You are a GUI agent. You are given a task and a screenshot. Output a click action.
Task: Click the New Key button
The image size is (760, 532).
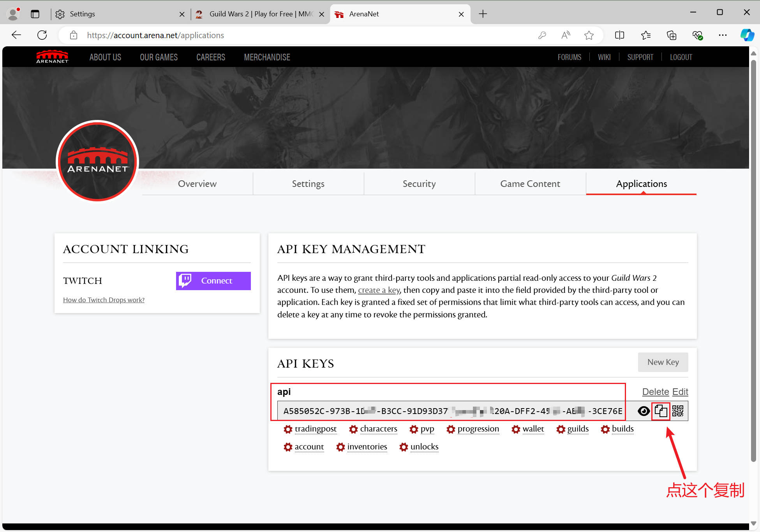(x=663, y=362)
